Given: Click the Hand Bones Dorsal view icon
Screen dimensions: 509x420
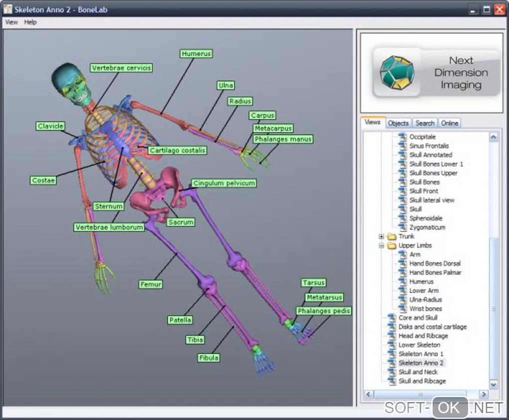Looking at the screenshot, I should [403, 263].
